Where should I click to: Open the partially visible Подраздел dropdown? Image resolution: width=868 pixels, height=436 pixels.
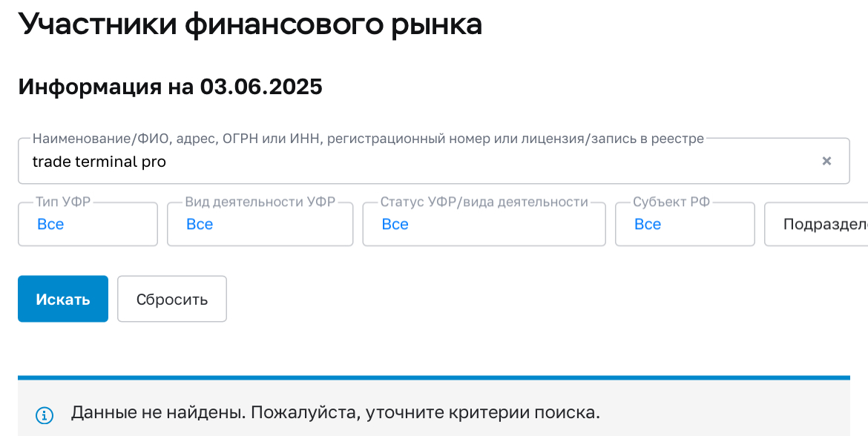point(816,225)
